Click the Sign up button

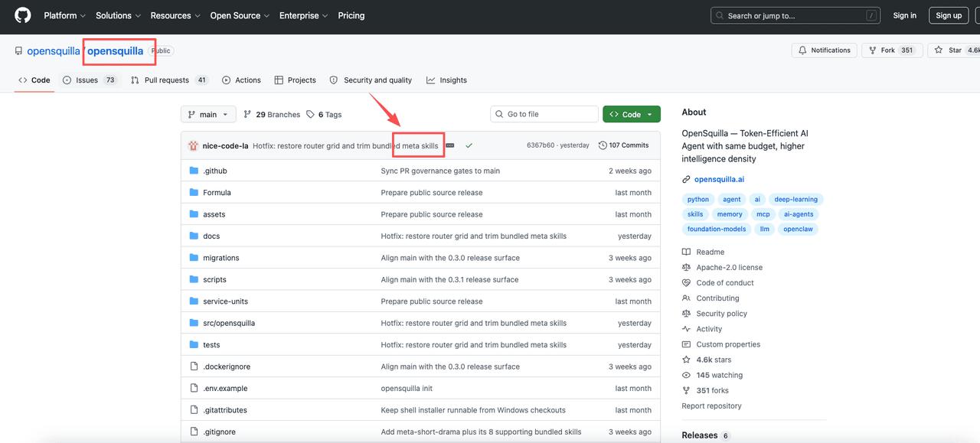click(949, 15)
